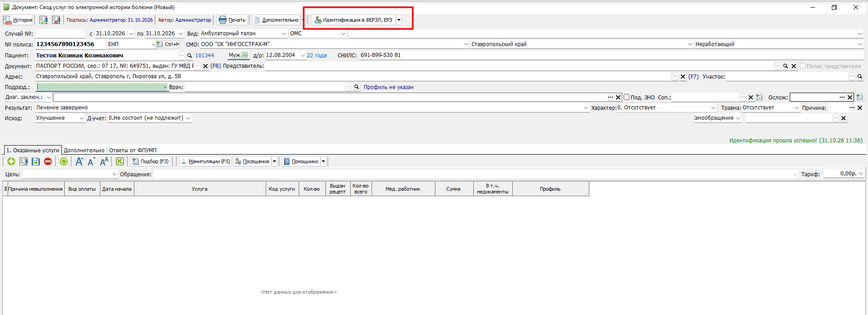Select the 1. Оказанные услуги tab
The image size is (868, 315).
pos(33,150)
